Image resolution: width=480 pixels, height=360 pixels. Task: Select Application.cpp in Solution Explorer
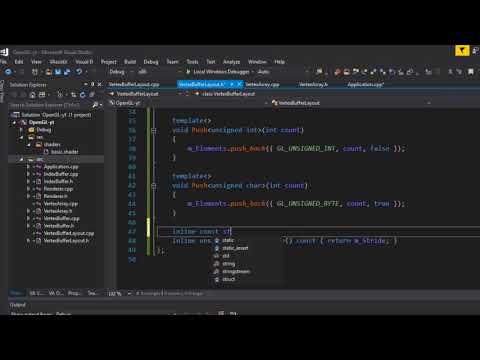point(61,167)
